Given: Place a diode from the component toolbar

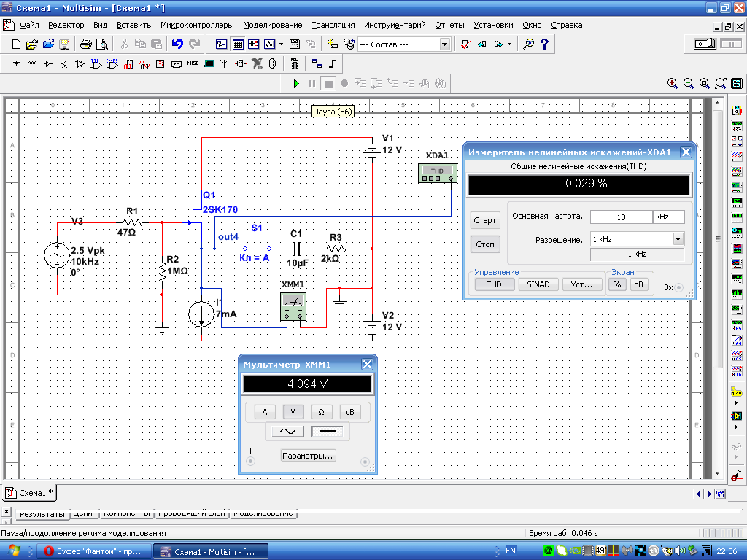Looking at the screenshot, I should coord(48,64).
